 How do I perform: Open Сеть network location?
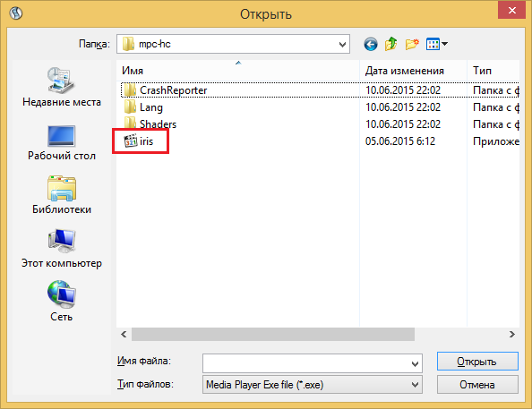tap(62, 301)
